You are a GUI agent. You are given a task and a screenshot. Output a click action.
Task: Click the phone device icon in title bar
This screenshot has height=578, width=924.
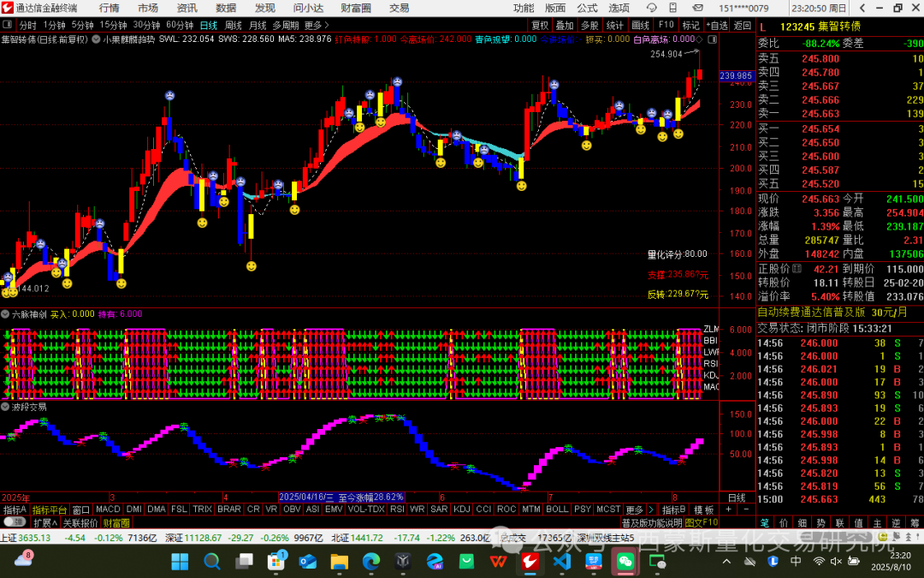click(x=673, y=8)
